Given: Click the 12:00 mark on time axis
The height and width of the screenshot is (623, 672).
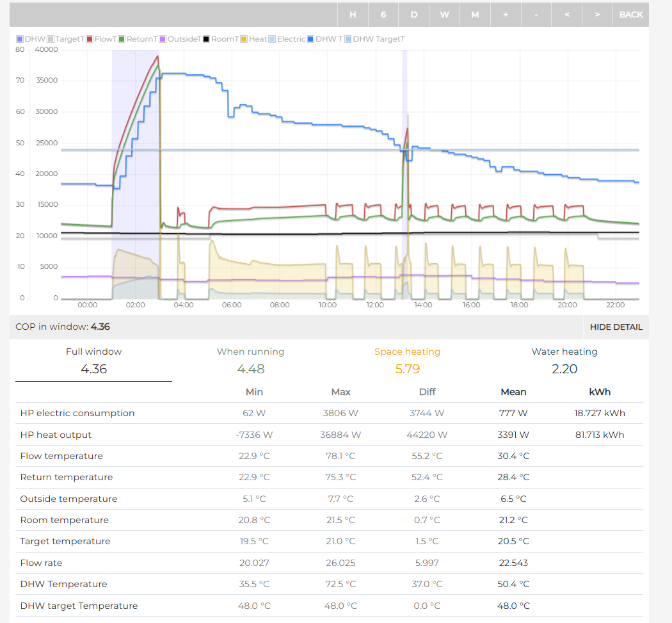Looking at the screenshot, I should coord(375,305).
